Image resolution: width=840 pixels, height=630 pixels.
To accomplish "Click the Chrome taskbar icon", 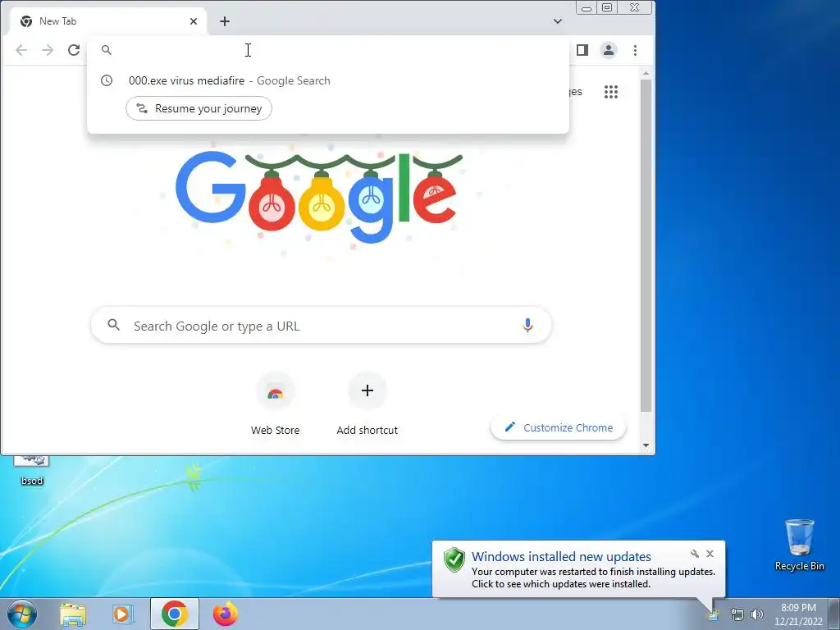I will [x=174, y=614].
